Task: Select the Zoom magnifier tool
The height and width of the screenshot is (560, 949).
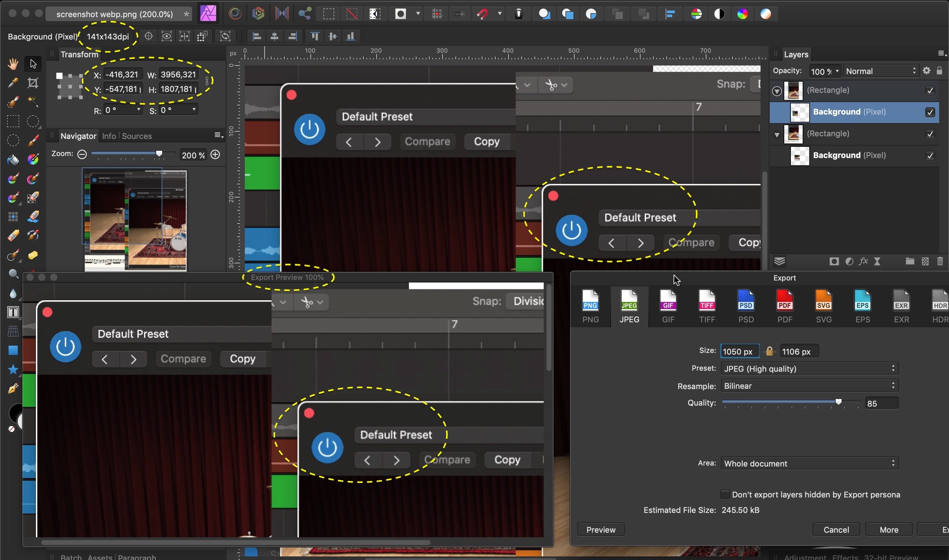Action: click(13, 274)
